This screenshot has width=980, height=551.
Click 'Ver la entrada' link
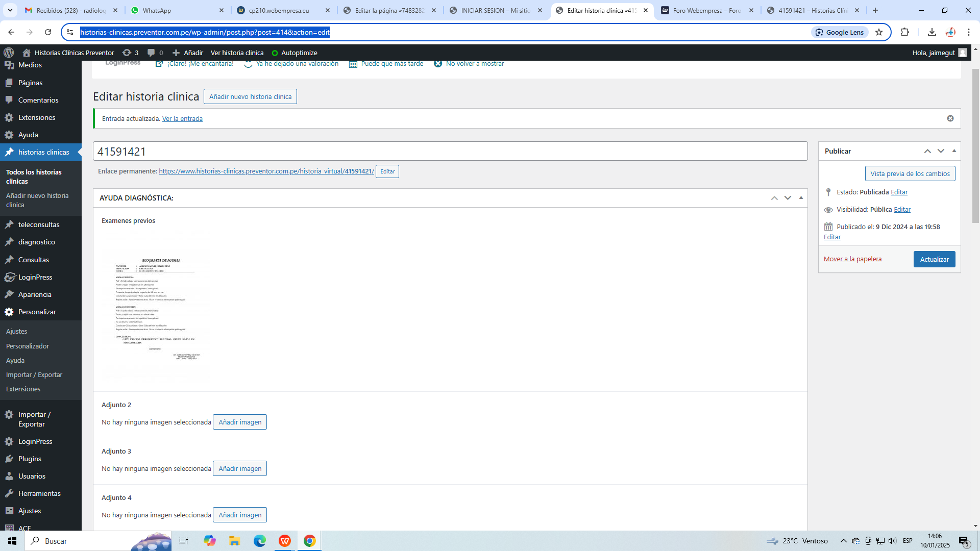[182, 118]
